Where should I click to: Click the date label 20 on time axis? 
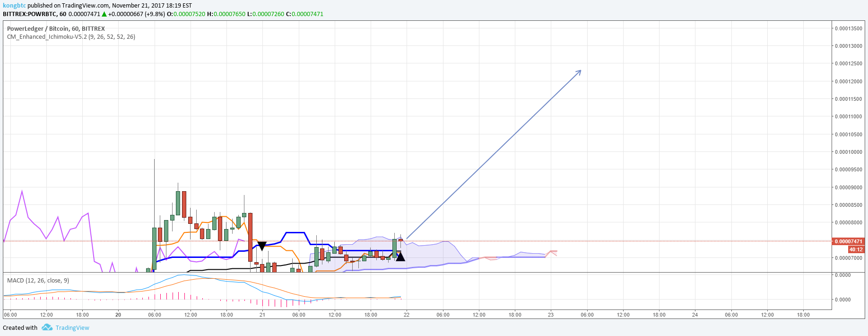(118, 315)
